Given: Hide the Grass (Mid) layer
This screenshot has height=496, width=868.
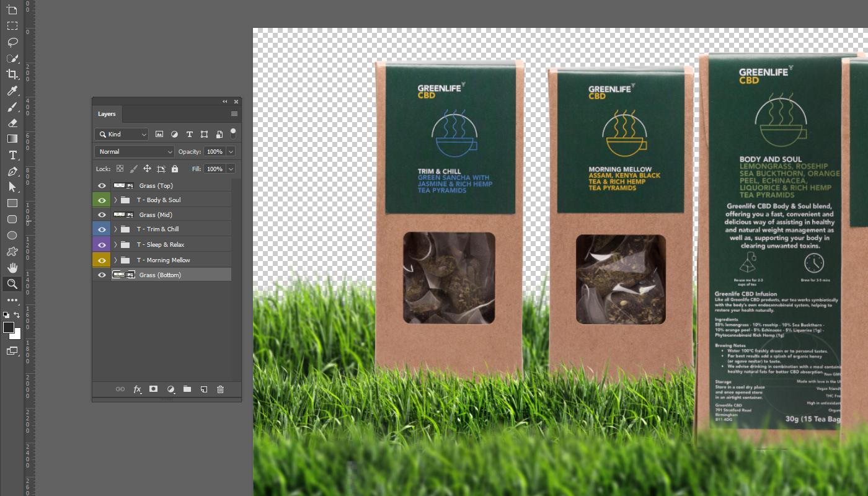Looking at the screenshot, I should [x=102, y=215].
